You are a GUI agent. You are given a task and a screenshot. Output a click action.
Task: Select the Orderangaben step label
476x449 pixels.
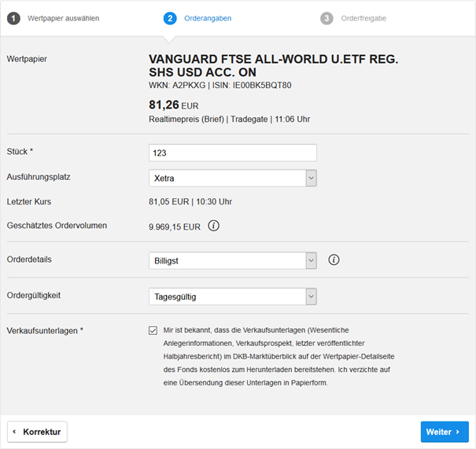click(208, 18)
